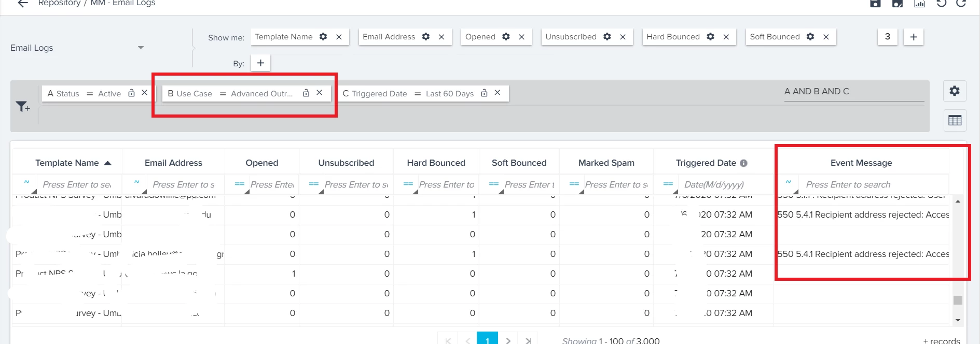Open the chart view icon in header

pos(919,3)
